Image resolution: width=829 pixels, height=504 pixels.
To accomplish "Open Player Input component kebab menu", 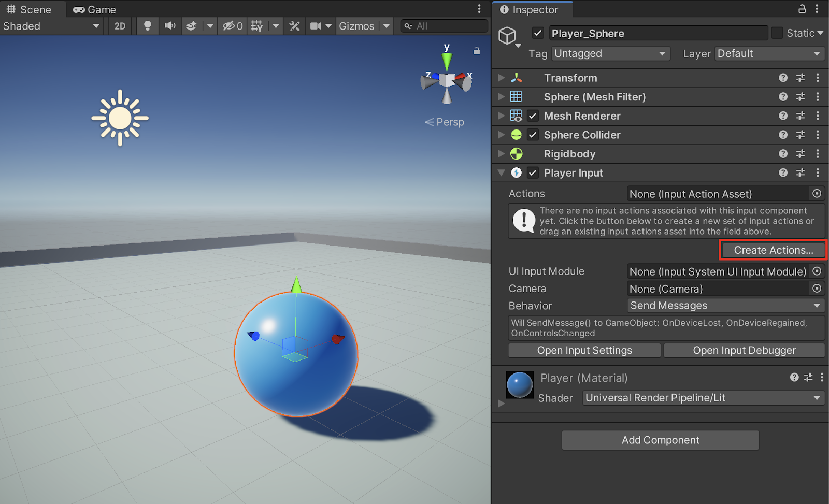I will click(818, 173).
